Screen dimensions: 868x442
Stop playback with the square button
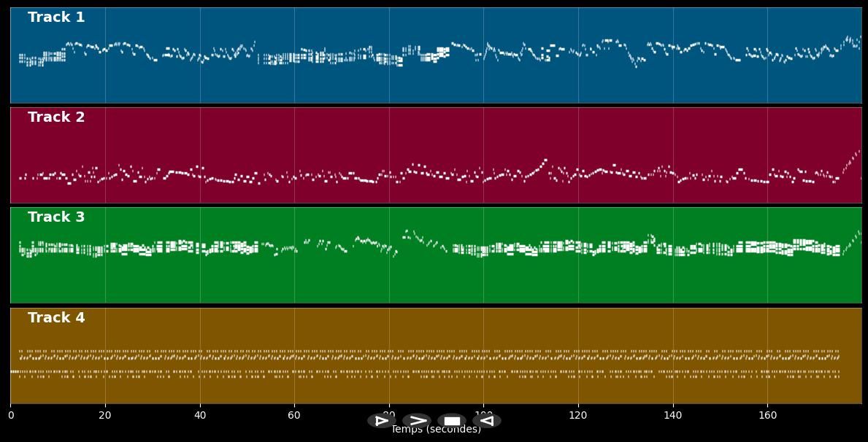pyautogui.click(x=452, y=421)
